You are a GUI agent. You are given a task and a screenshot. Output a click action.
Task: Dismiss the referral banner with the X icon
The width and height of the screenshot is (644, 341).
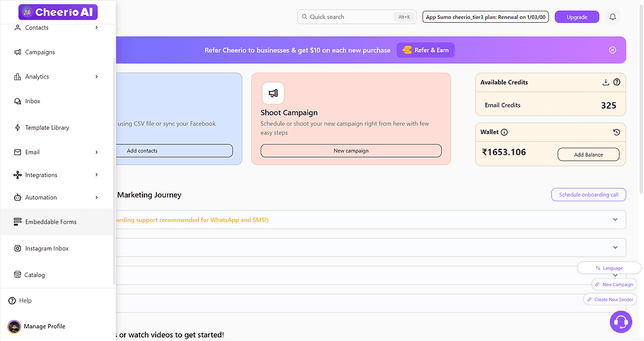click(612, 50)
